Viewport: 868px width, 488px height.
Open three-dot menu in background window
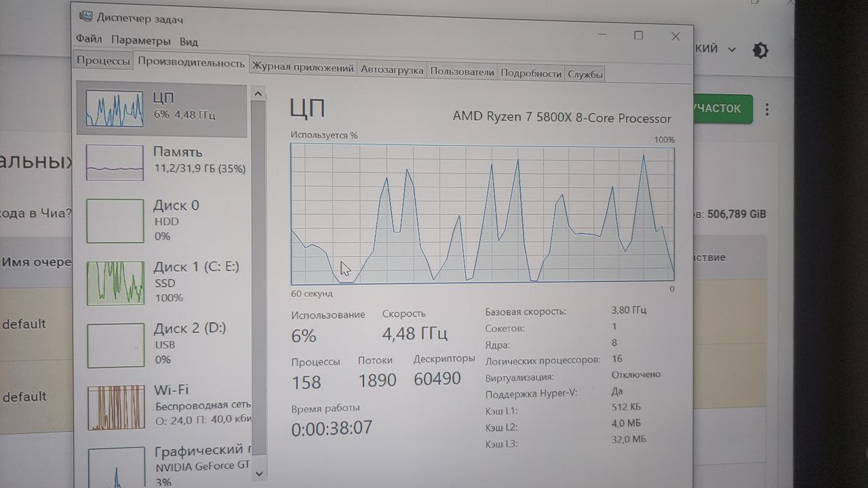click(767, 109)
